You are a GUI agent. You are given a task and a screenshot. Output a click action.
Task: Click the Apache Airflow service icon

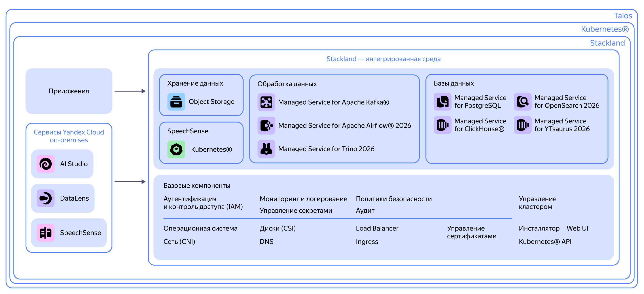click(x=266, y=125)
